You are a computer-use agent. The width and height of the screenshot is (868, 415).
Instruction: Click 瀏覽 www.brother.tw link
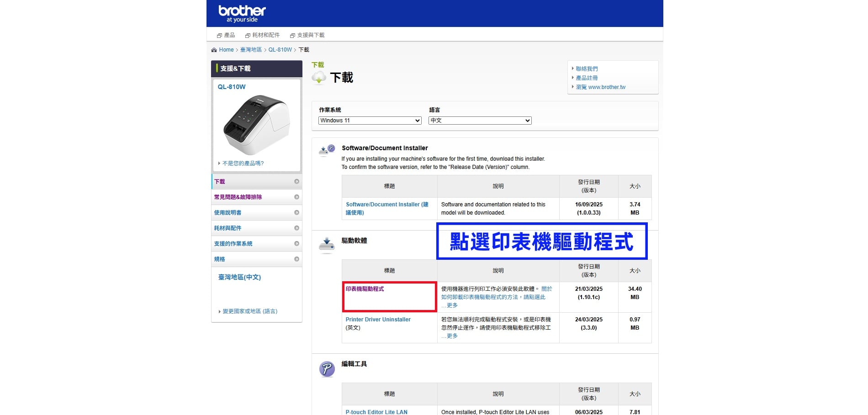pyautogui.click(x=601, y=87)
